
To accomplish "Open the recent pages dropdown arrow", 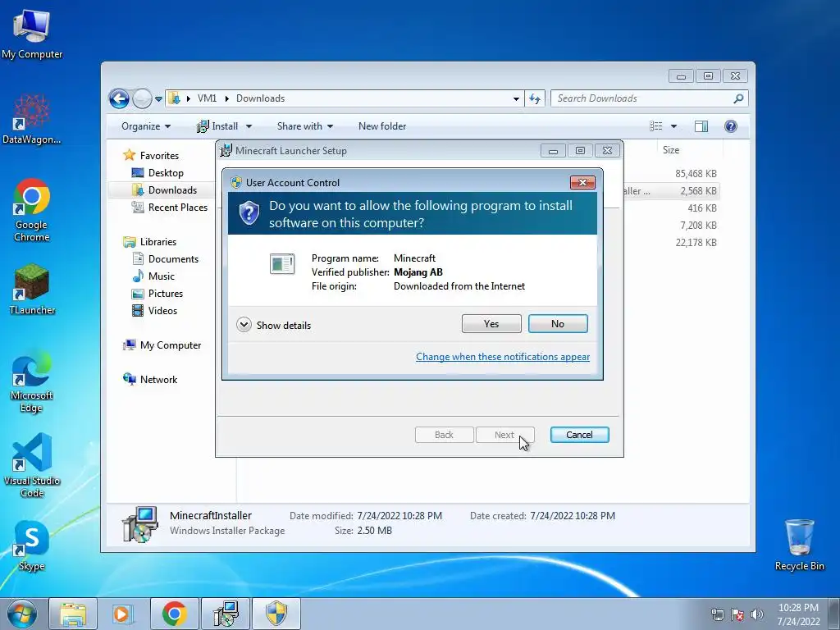I will [158, 99].
